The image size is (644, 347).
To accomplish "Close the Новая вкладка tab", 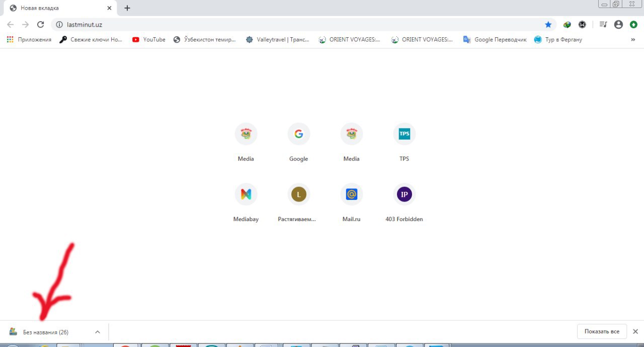I will [109, 8].
